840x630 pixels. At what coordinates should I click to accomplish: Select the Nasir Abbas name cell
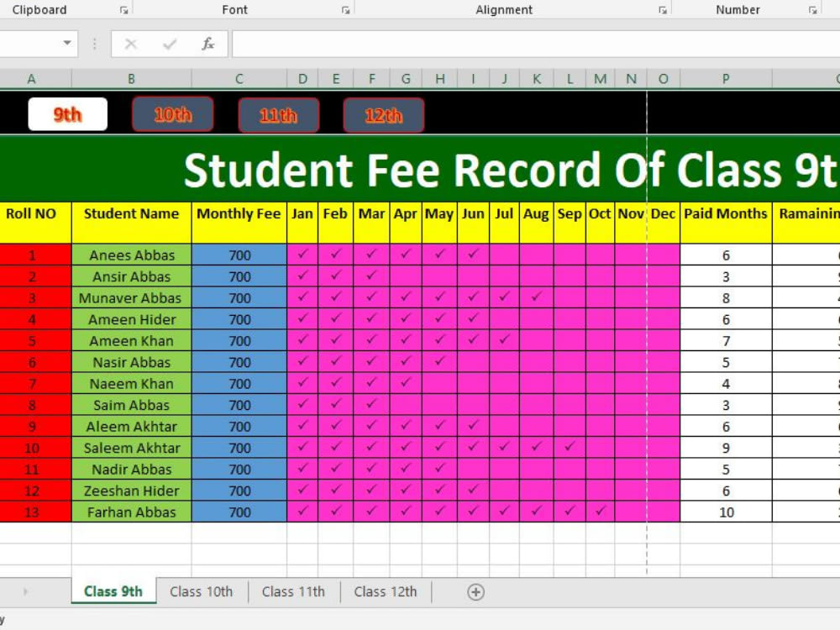pos(131,362)
